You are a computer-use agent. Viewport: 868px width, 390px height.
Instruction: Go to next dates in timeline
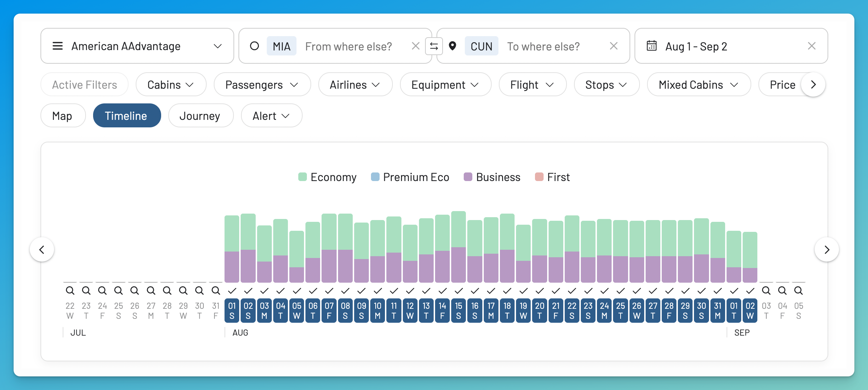(826, 249)
